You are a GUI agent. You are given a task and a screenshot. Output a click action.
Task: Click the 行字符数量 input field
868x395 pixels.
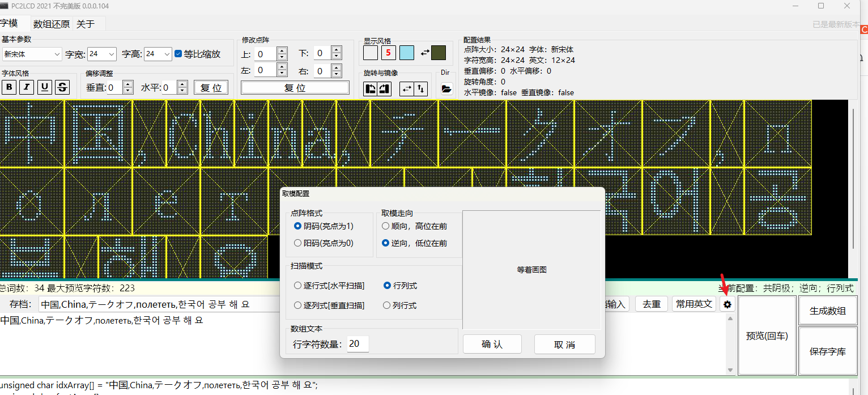pyautogui.click(x=358, y=344)
